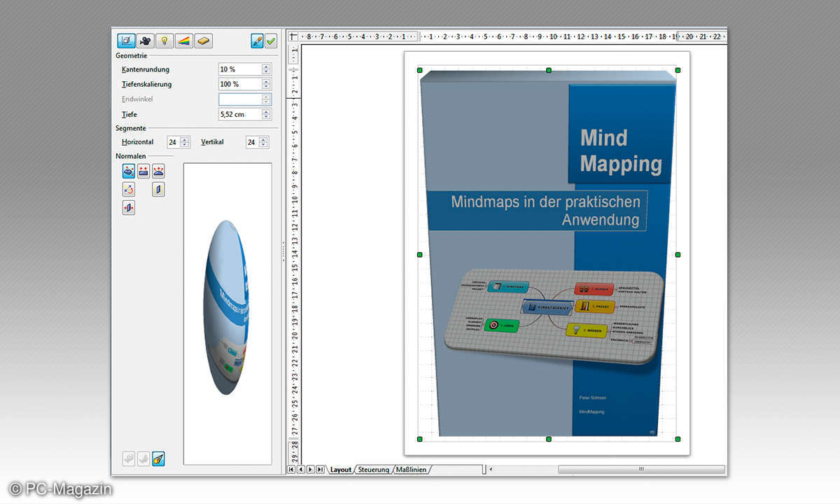Click the Endwinkel spinner arrows
This screenshot has height=504, width=840.
coord(266,99)
